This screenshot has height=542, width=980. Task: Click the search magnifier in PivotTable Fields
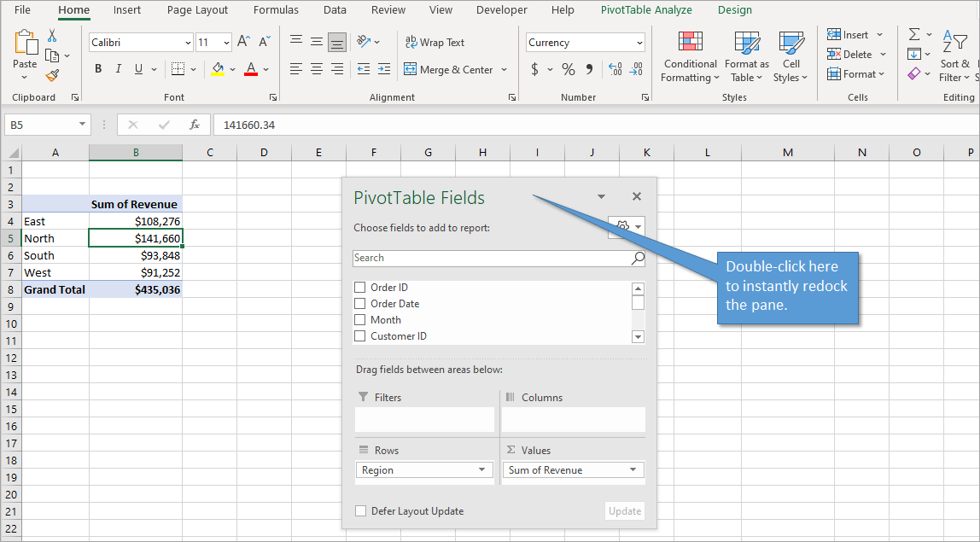638,258
